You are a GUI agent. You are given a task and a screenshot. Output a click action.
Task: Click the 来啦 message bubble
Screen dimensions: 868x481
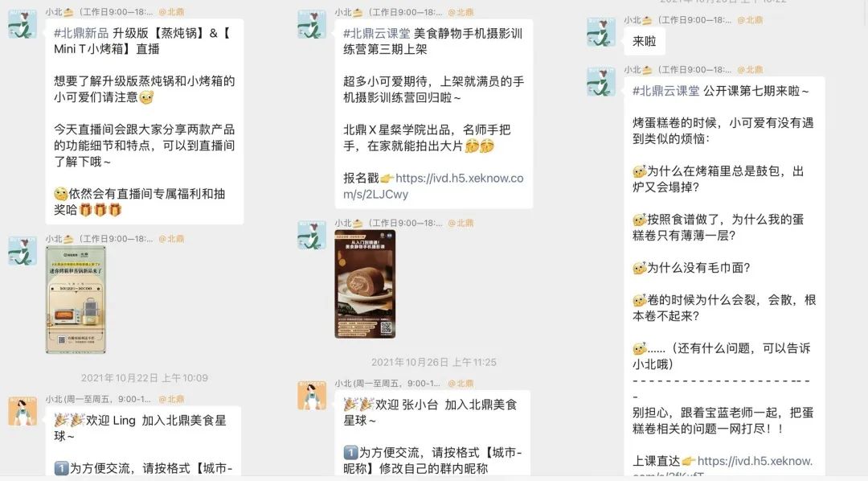pyautogui.click(x=645, y=42)
